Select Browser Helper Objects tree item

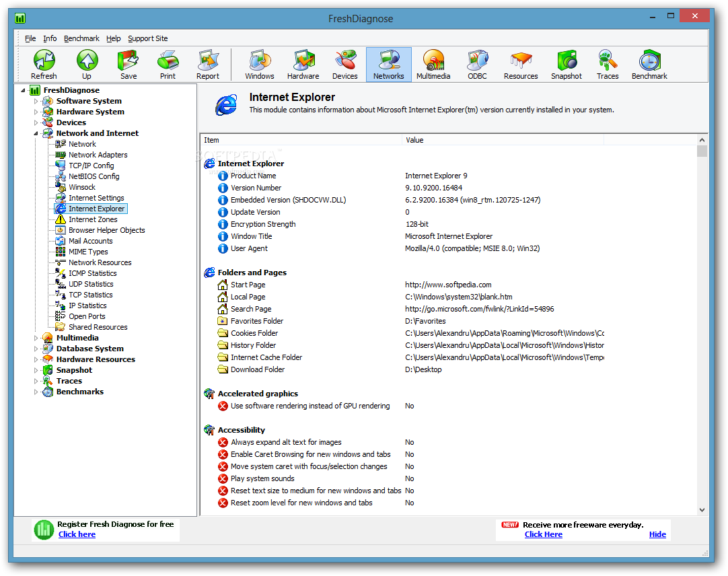106,230
